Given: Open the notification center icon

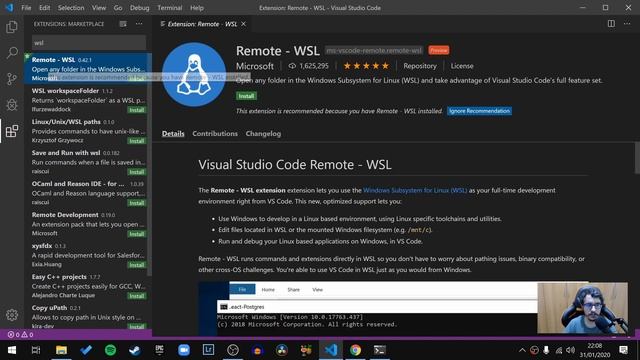Looking at the screenshot, I should [x=623, y=350].
